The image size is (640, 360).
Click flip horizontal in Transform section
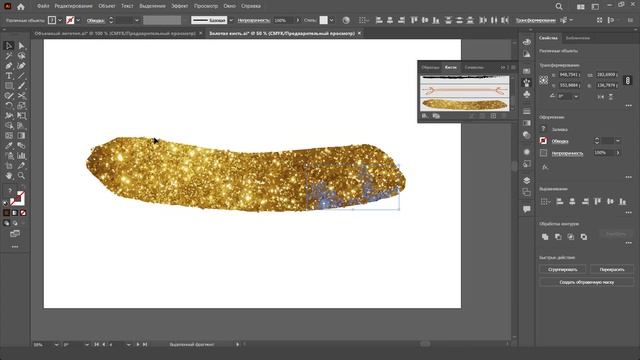(601, 97)
